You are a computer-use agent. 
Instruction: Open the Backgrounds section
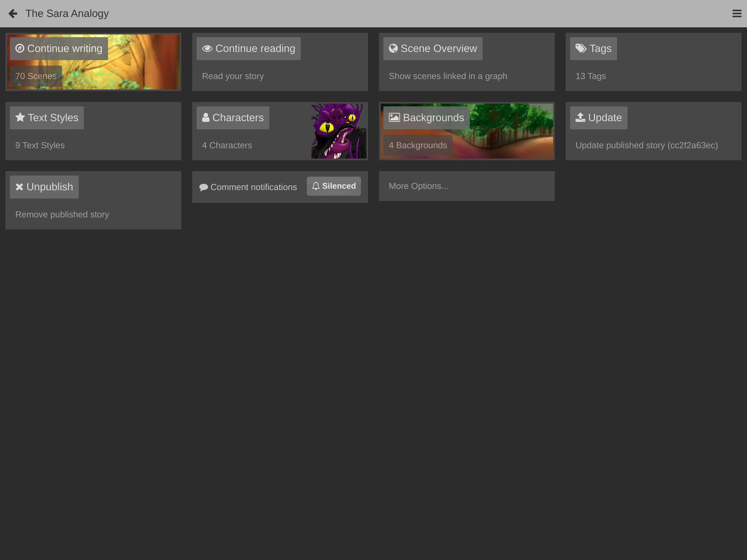click(426, 118)
